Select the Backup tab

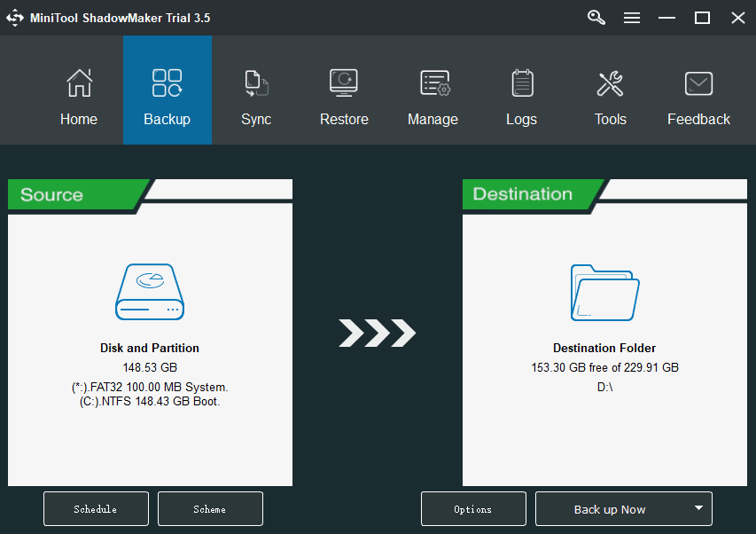click(x=168, y=90)
